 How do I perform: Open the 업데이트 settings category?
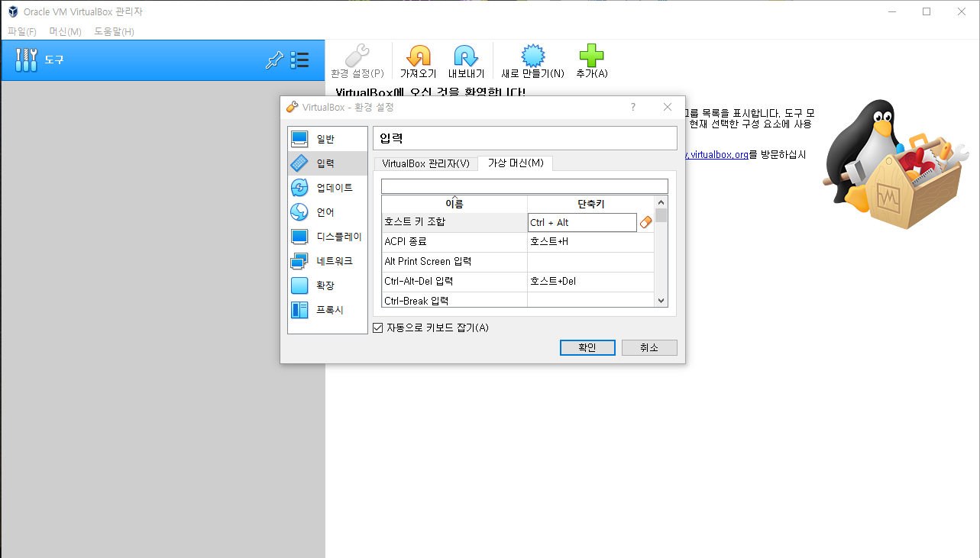[327, 188]
